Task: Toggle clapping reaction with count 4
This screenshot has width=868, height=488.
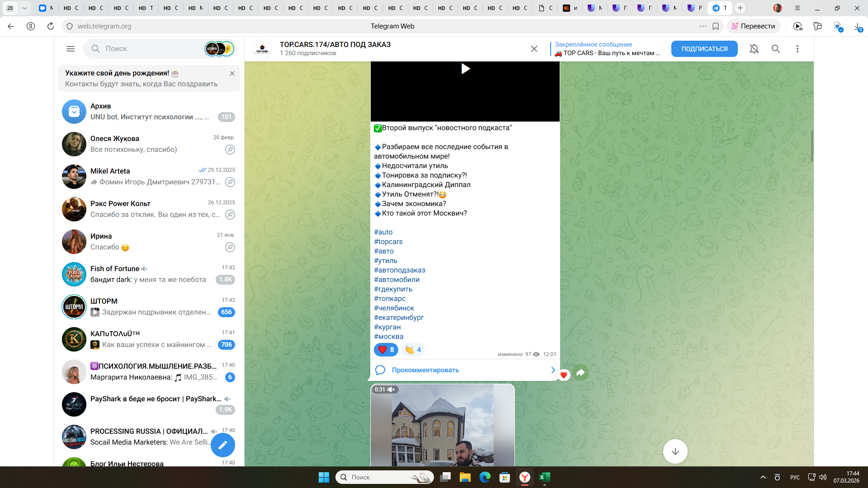Action: (x=413, y=350)
